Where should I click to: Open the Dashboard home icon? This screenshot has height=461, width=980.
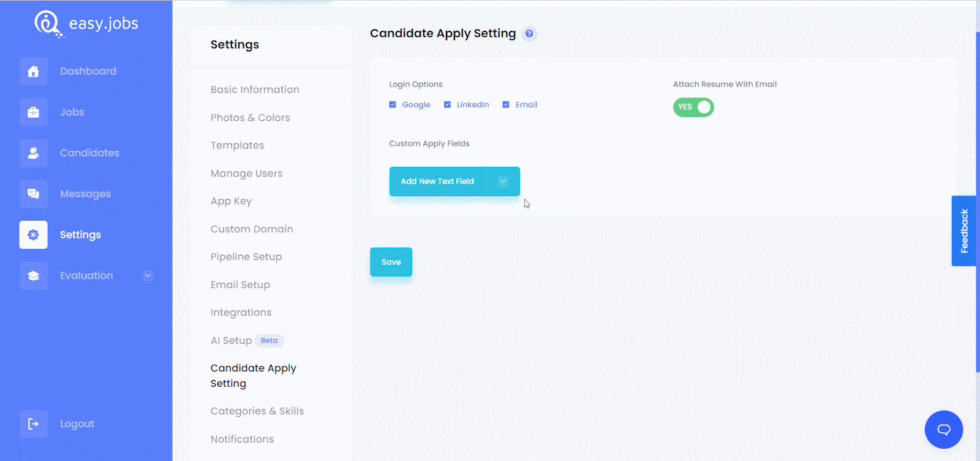(33, 71)
